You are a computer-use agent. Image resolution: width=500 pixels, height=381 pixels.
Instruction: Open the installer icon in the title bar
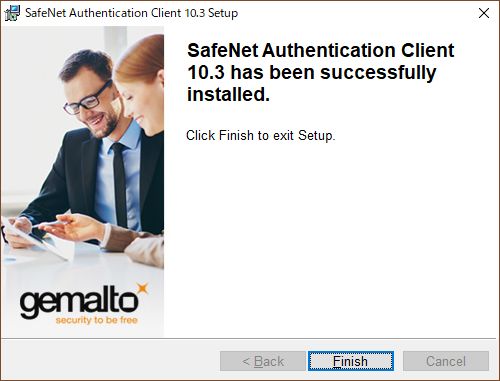pos(12,13)
